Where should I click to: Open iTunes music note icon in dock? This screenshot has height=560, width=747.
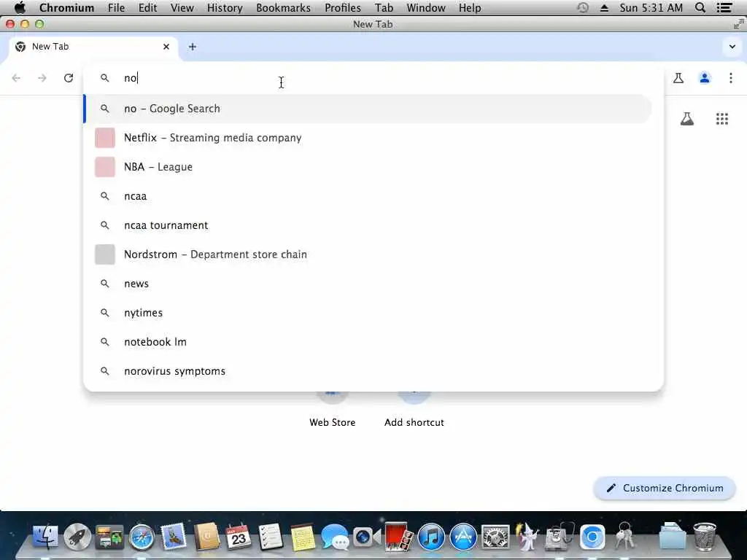point(431,537)
